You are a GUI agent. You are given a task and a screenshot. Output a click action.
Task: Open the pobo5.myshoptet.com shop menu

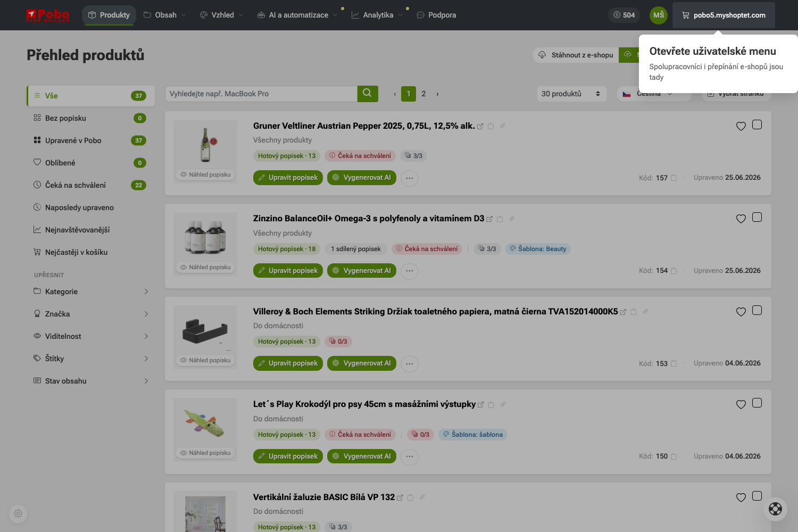click(724, 15)
